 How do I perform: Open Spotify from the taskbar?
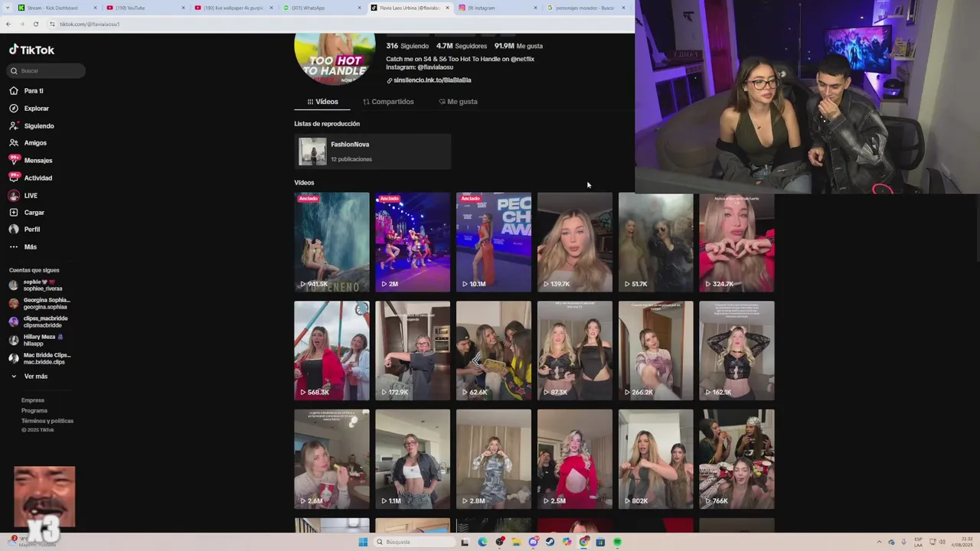[617, 542]
